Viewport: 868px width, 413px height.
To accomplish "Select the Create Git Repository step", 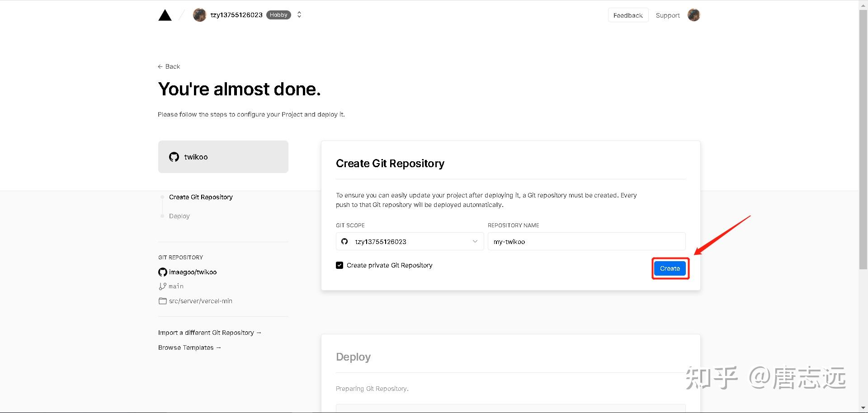I will (201, 197).
